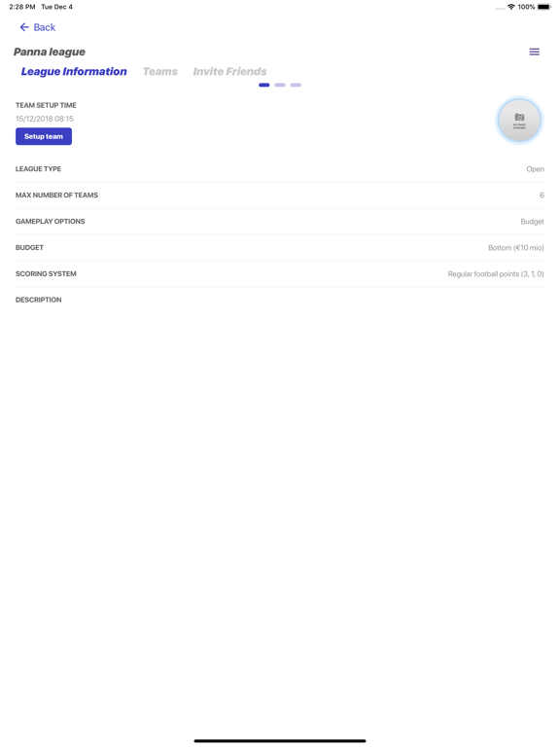Tap the team setup time date
This screenshot has width=560, height=747.
(45, 119)
